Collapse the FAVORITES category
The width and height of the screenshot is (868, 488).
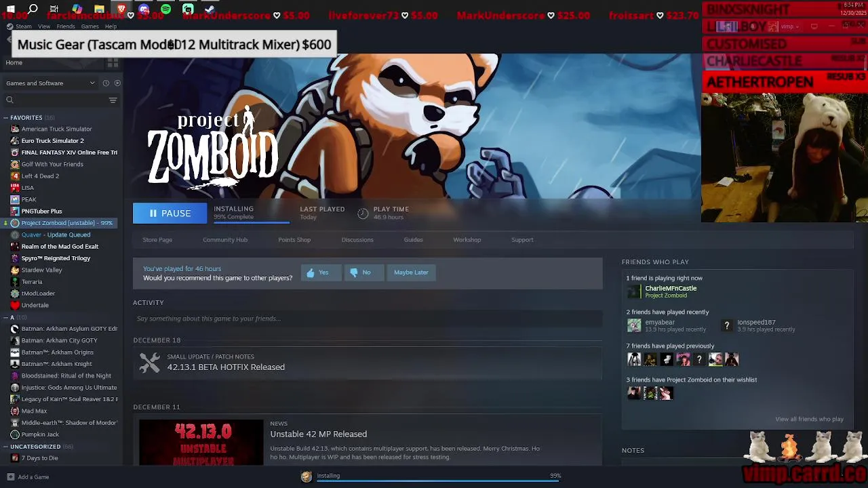[x=5, y=118]
